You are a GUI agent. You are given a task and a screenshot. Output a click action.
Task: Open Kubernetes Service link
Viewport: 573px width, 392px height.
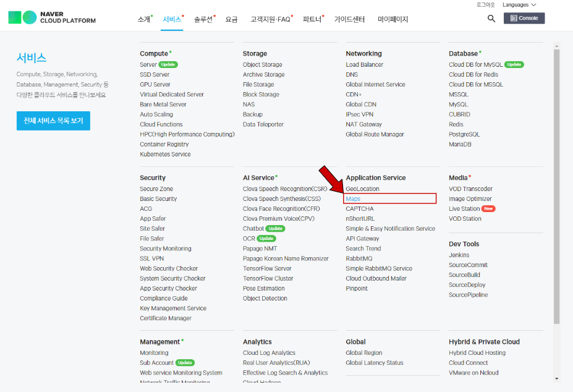(x=165, y=155)
